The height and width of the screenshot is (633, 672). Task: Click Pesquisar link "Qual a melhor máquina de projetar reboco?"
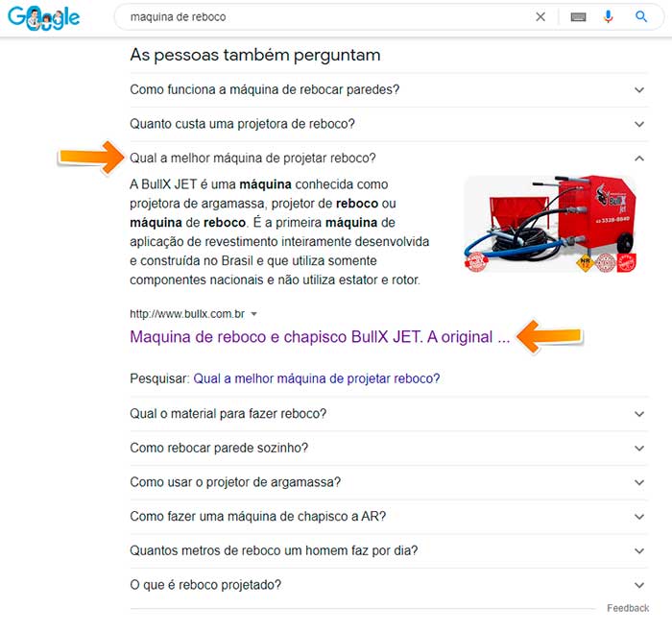pyautogui.click(x=316, y=378)
